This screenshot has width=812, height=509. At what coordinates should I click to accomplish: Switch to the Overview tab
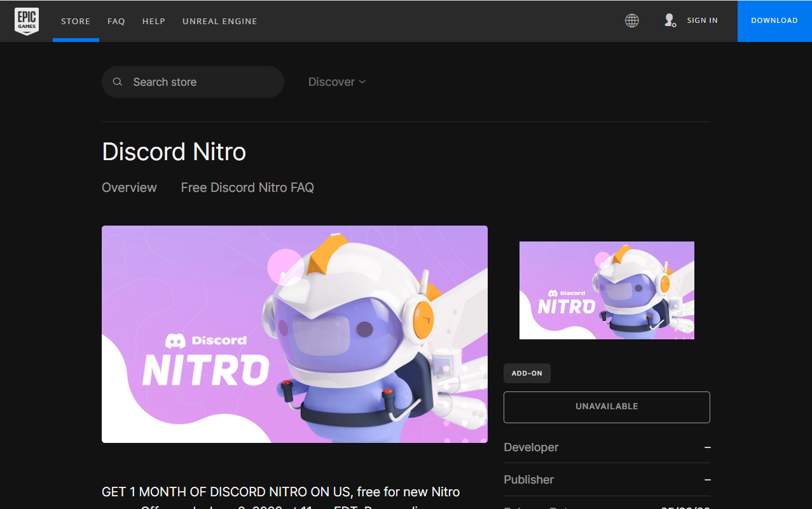pyautogui.click(x=129, y=187)
